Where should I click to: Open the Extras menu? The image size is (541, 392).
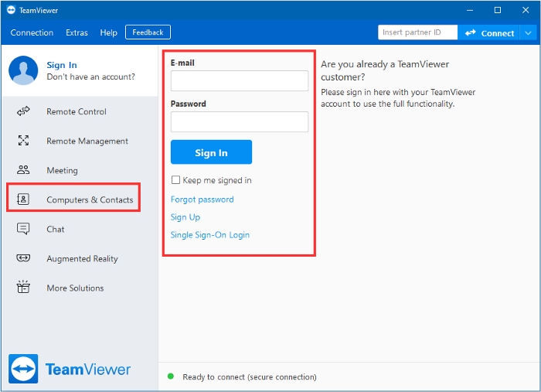77,32
